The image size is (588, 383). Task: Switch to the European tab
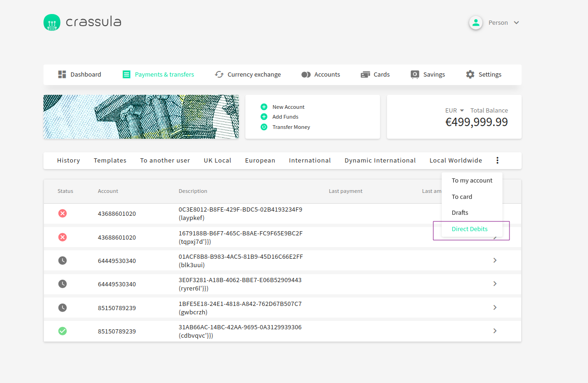tap(260, 161)
